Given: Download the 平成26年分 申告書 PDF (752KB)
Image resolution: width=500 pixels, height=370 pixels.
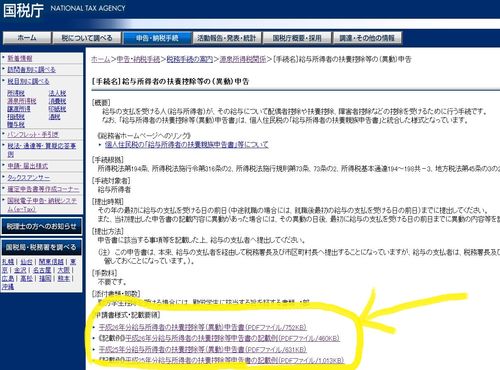Looking at the screenshot, I should [203, 327].
